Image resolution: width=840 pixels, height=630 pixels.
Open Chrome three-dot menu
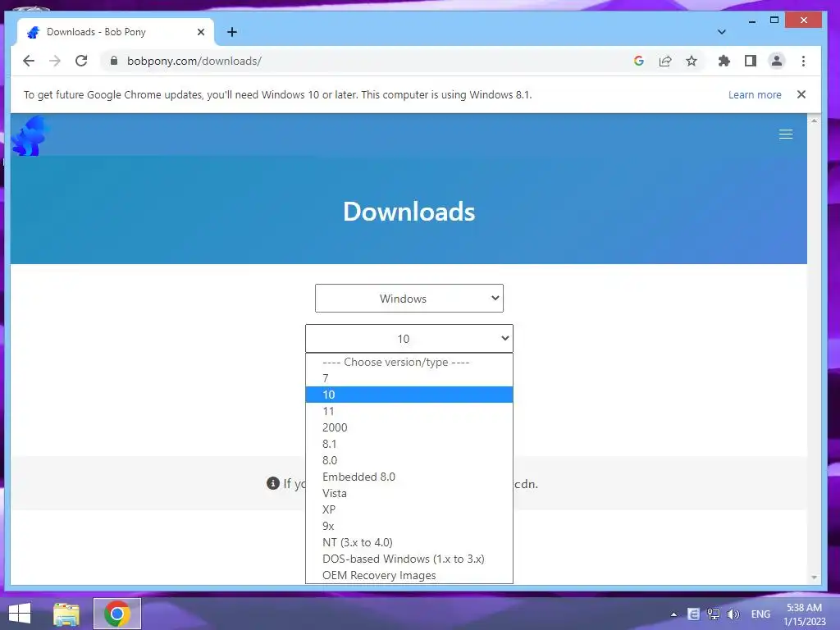point(803,61)
